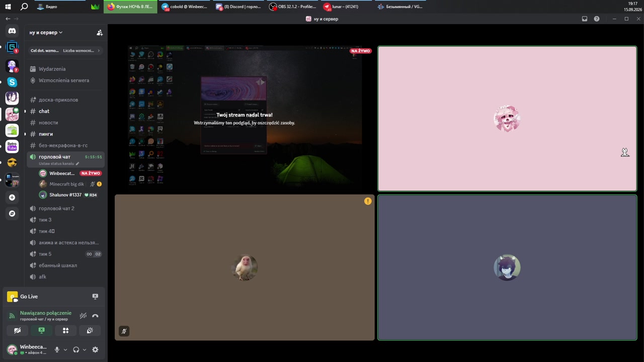Open the activities launcher icon
The image size is (644, 362).
[x=65, y=330]
